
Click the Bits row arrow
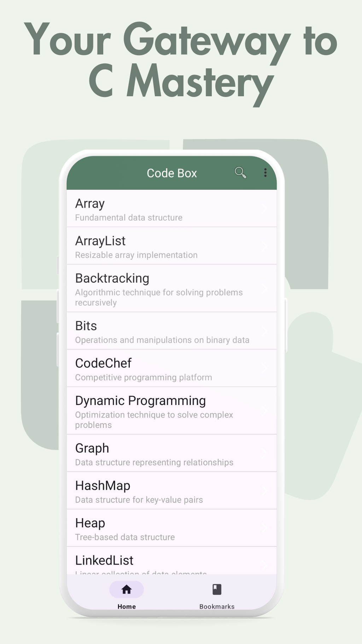pyautogui.click(x=264, y=331)
